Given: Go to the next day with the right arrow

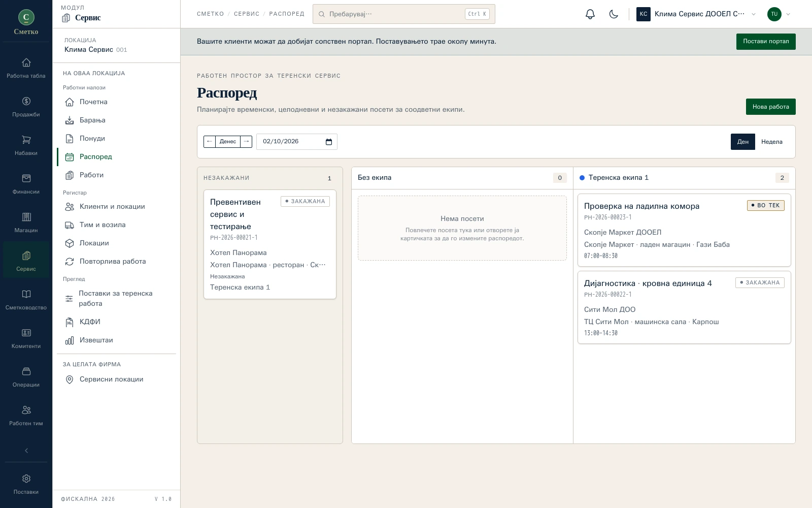Looking at the screenshot, I should (246, 142).
